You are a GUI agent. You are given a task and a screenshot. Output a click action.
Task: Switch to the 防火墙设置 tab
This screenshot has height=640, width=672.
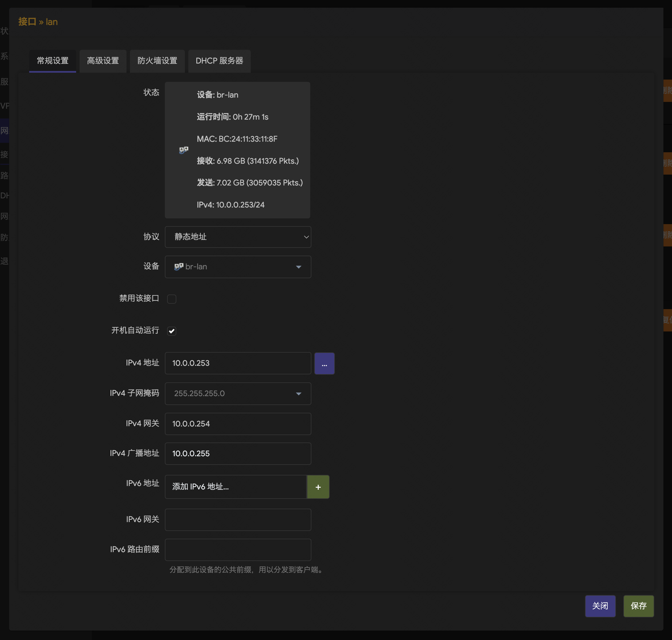(x=157, y=61)
